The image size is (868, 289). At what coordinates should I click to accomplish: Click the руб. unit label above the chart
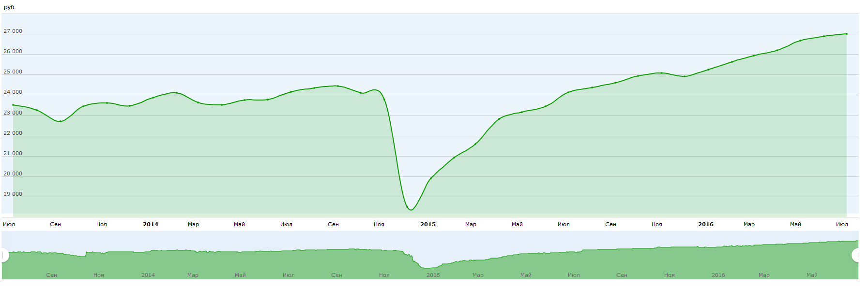10,7
